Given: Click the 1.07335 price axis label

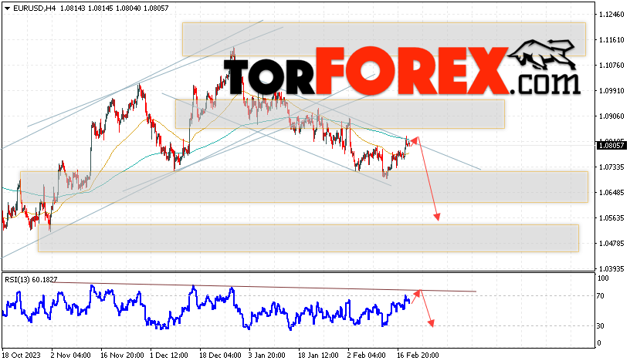Looking at the screenshot, I should point(611,167).
